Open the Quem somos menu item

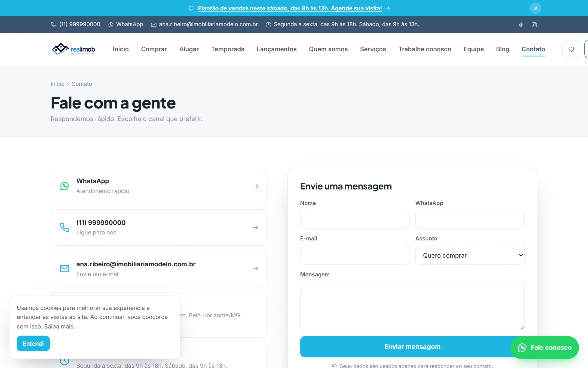click(328, 49)
